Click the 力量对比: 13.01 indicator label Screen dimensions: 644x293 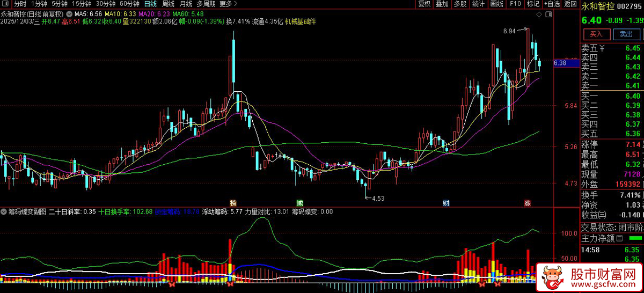click(x=267, y=211)
